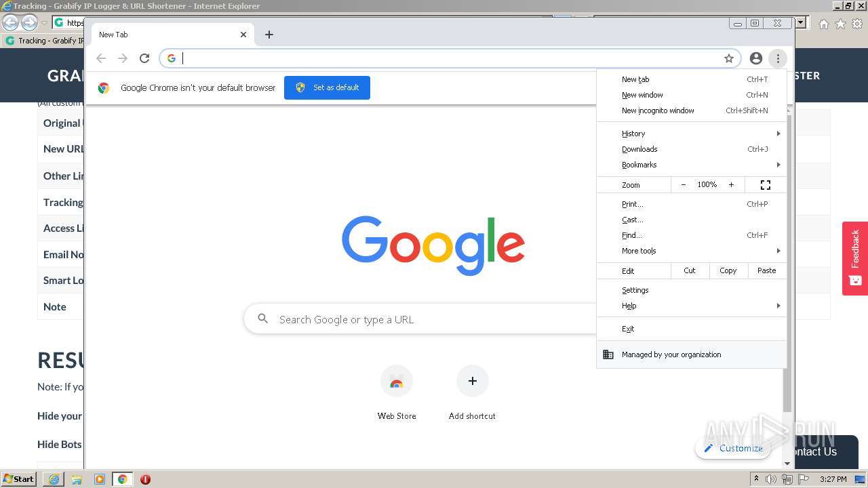This screenshot has height=488, width=868.
Task: Click the Internet Explorer taskbar icon
Action: pos(54,479)
